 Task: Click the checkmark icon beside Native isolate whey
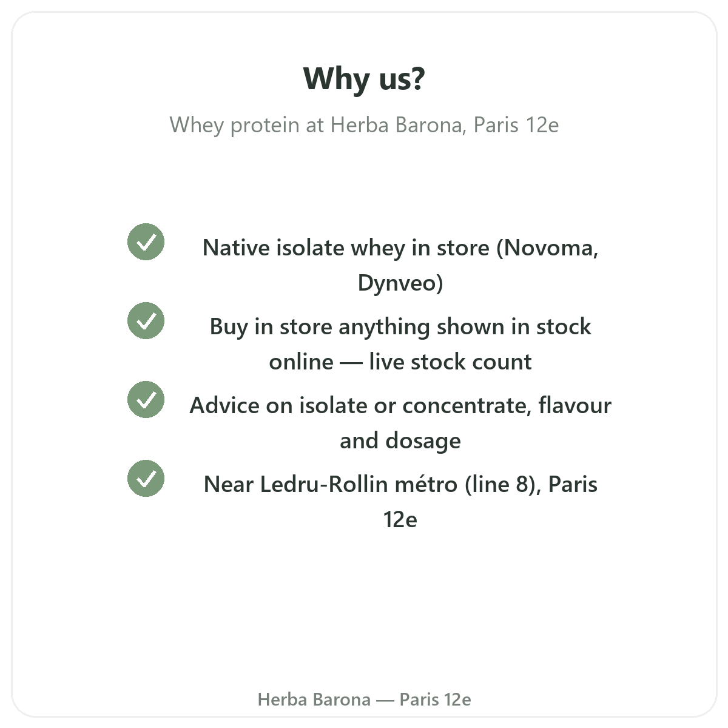(x=146, y=242)
